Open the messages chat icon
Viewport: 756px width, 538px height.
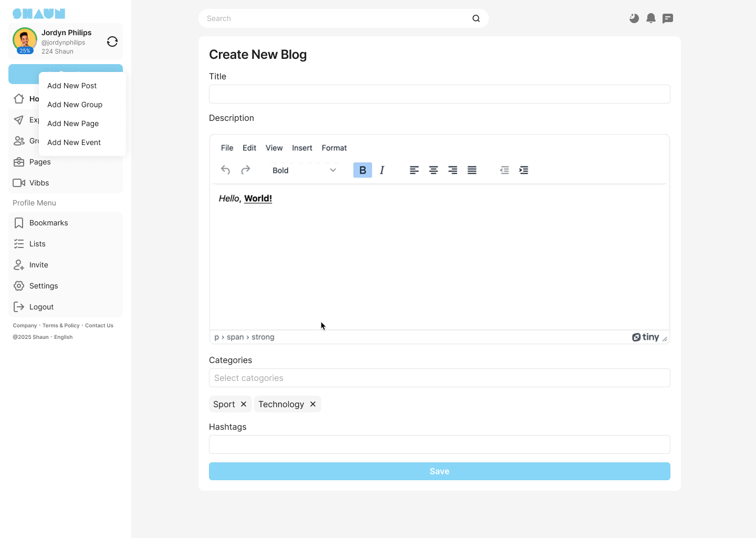tap(668, 18)
